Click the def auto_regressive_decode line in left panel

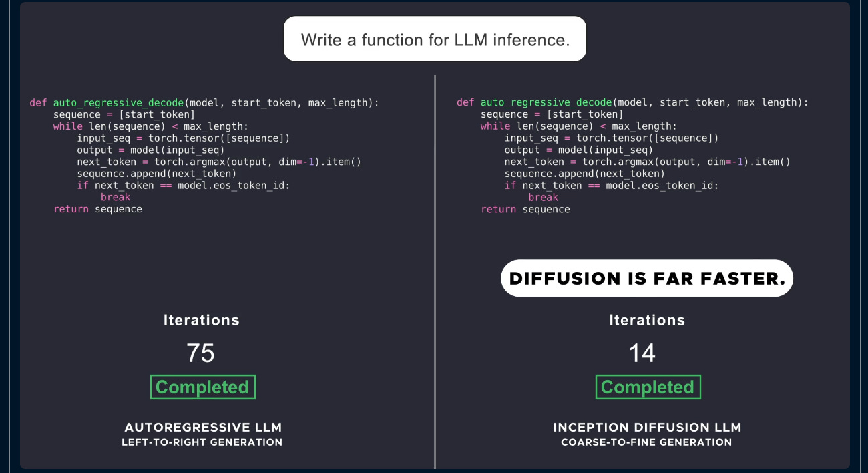tap(204, 103)
